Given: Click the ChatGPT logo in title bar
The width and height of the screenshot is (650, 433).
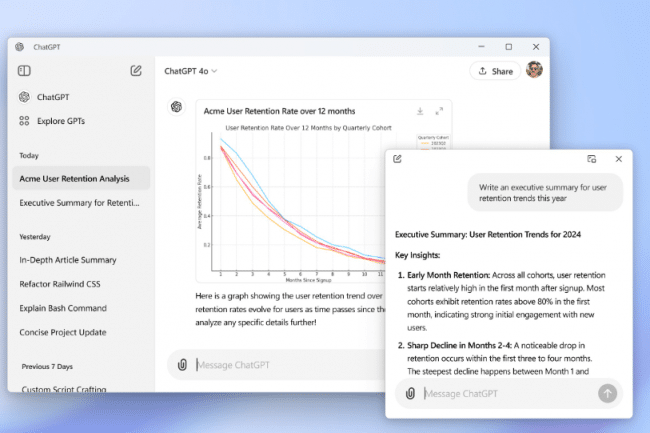Looking at the screenshot, I should coord(19,47).
